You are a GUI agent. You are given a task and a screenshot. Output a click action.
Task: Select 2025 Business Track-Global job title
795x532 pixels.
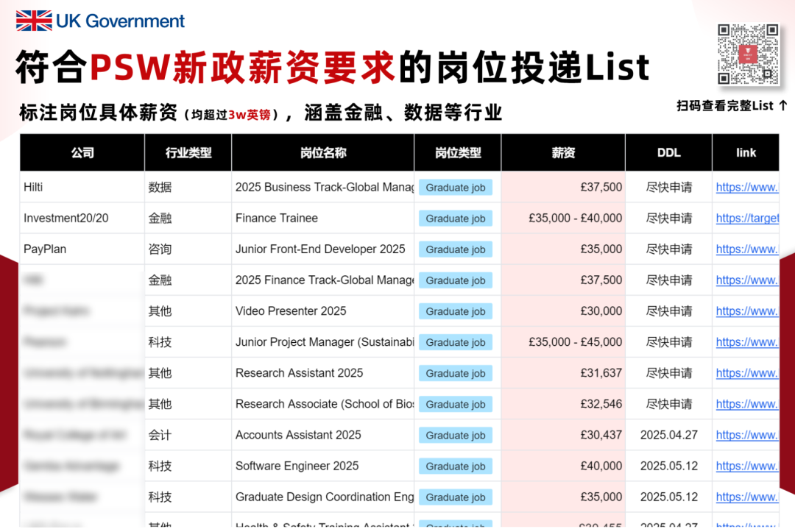click(x=325, y=187)
